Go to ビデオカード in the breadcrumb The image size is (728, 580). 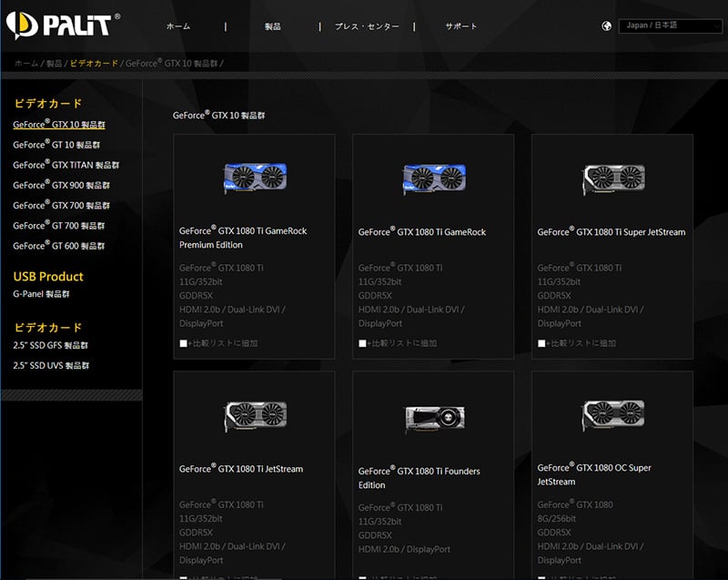tap(94, 63)
